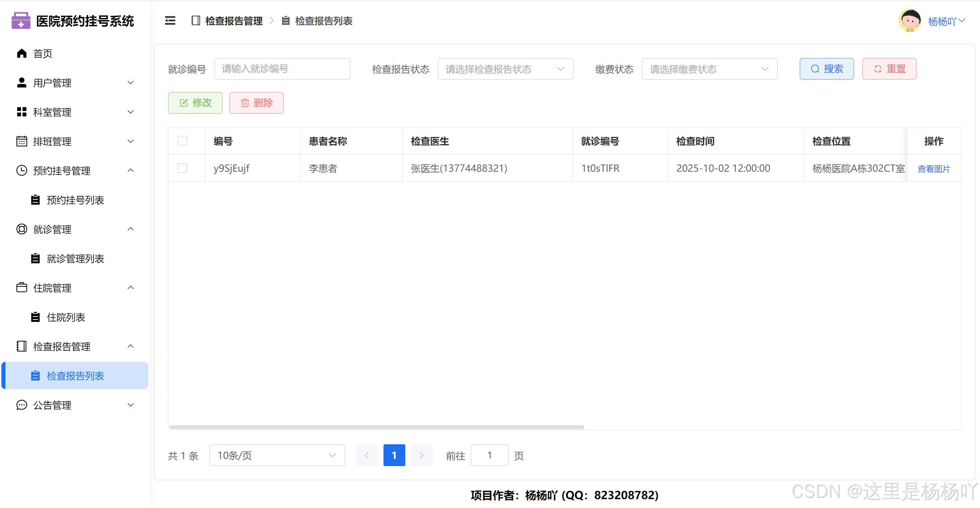
Task: Click the 查看图片 link
Action: (934, 169)
